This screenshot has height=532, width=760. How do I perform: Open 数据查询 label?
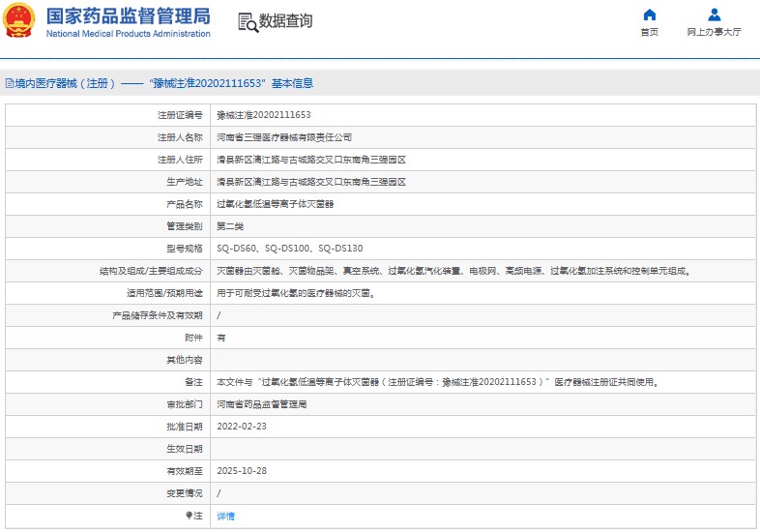(x=285, y=21)
